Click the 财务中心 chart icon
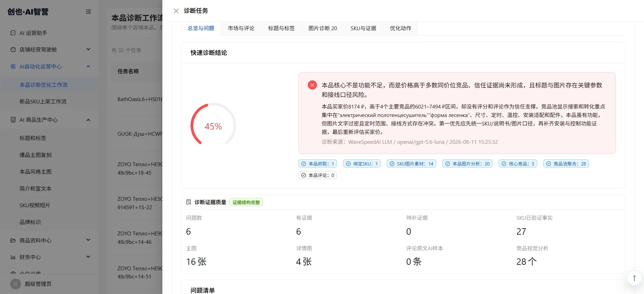 pos(13,257)
